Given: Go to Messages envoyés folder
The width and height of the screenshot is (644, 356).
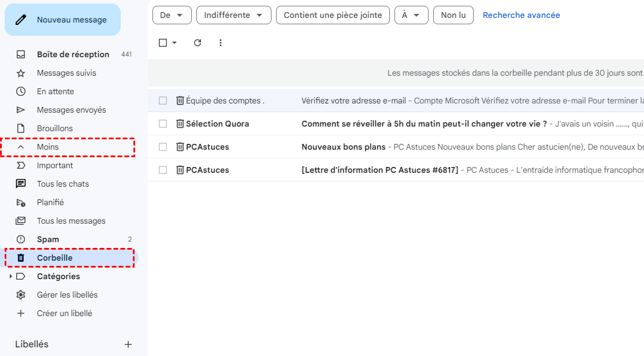Looking at the screenshot, I should tap(71, 110).
